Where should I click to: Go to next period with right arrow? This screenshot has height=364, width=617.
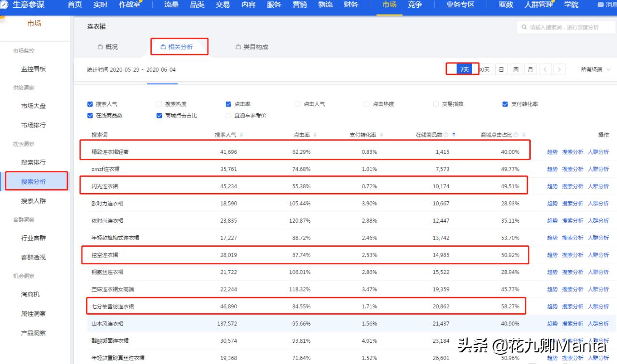click(559, 70)
